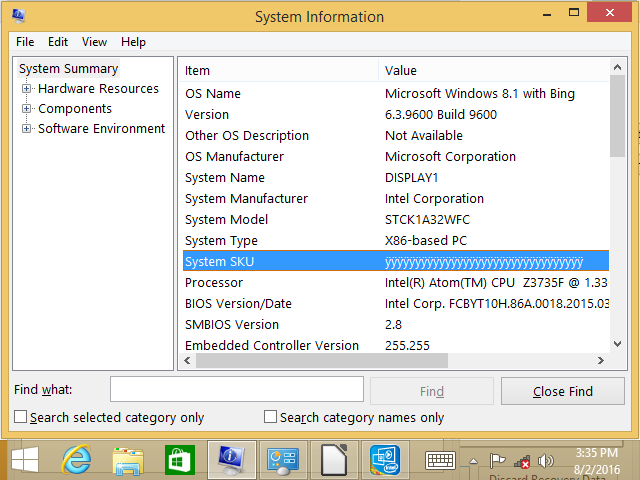Select the OS Manufacturer row
Image resolution: width=640 pixels, height=480 pixels.
point(396,157)
